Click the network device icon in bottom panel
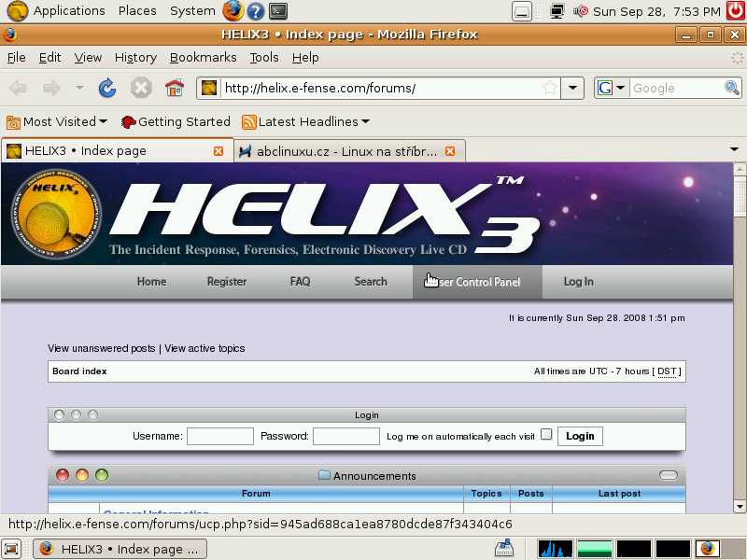Image resolution: width=747 pixels, height=560 pixels. point(504,548)
